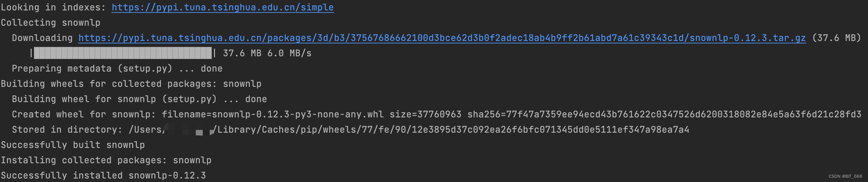
Task: Click the 'Collecting snownlp' line
Action: 51,23
